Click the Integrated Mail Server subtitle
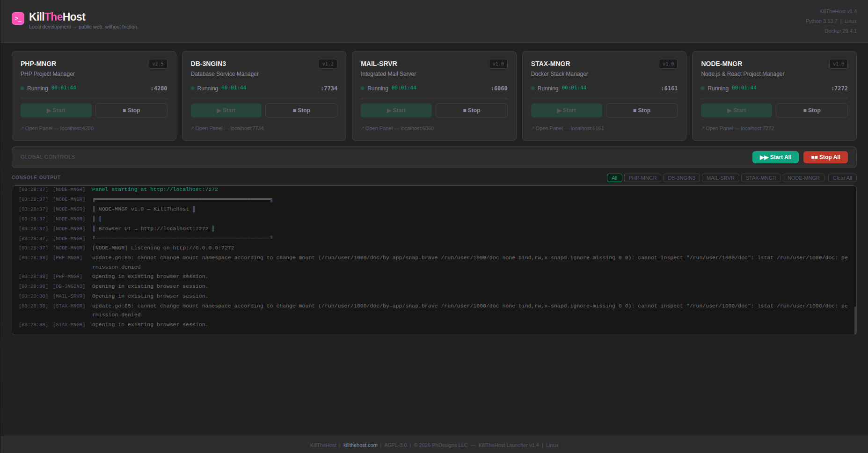 point(388,74)
